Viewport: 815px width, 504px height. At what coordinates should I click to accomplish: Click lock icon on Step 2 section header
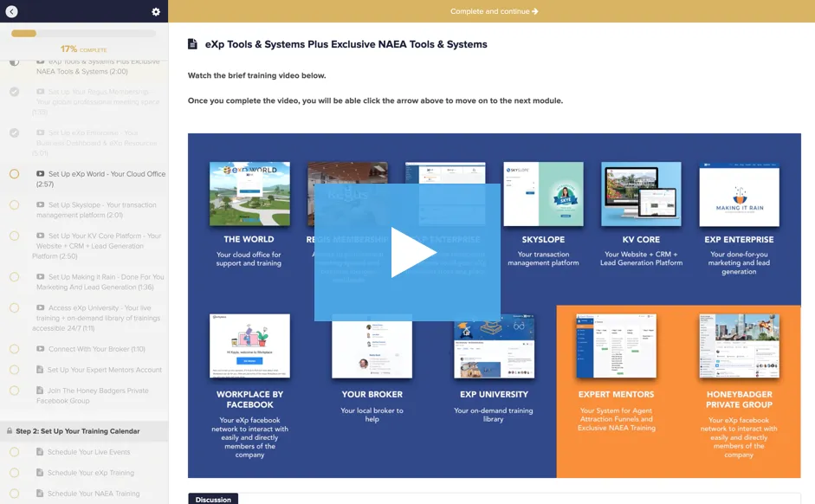[x=10, y=430]
